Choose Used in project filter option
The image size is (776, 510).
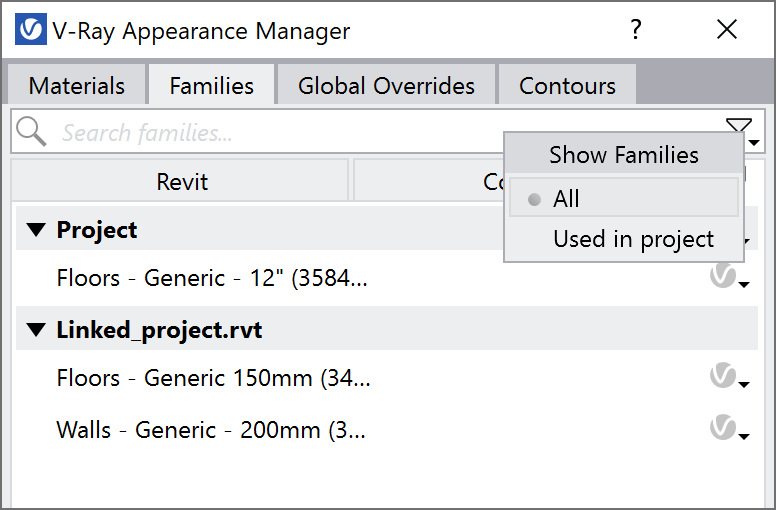[x=624, y=239]
